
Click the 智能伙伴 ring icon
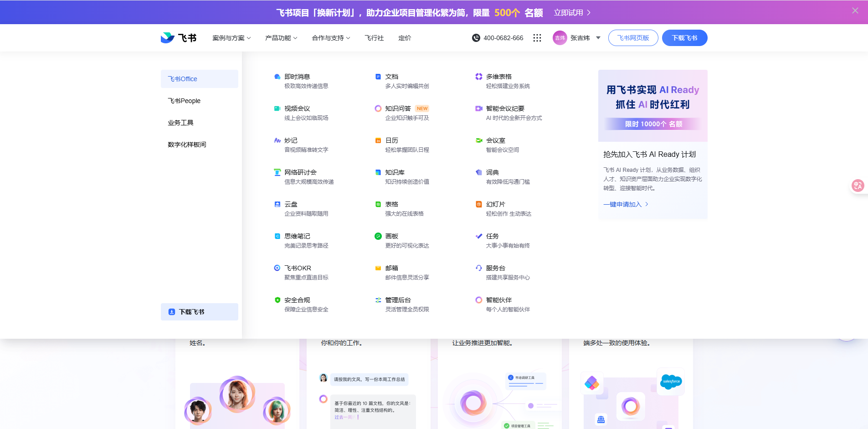tap(478, 300)
